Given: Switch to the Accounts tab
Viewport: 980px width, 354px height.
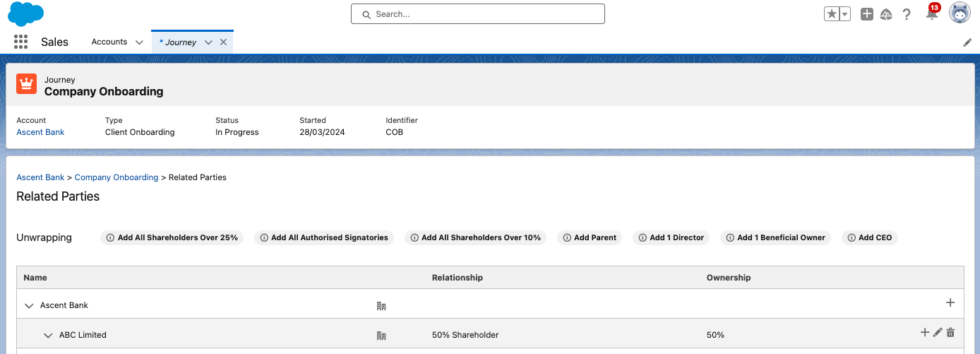Looking at the screenshot, I should click(x=109, y=42).
